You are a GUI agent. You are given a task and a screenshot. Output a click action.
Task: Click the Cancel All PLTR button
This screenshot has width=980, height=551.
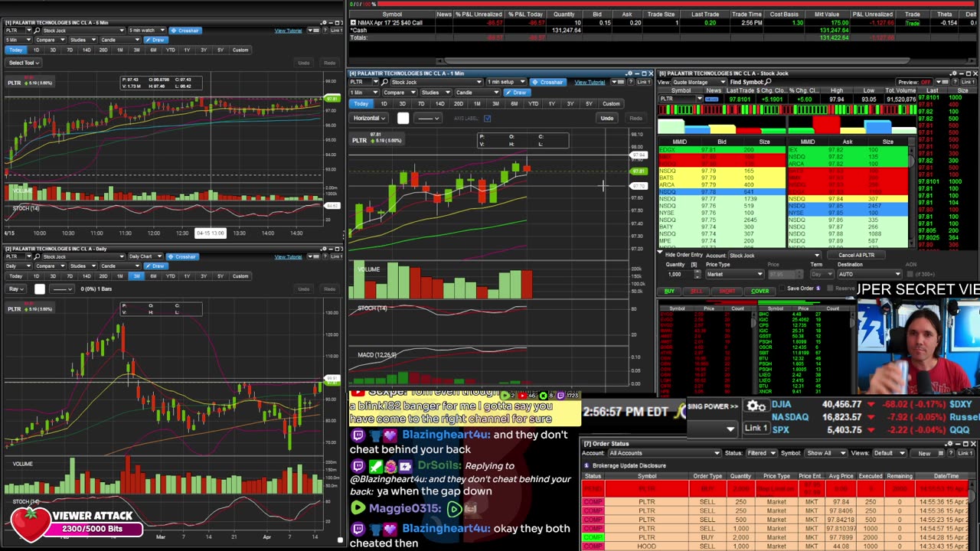(856, 255)
